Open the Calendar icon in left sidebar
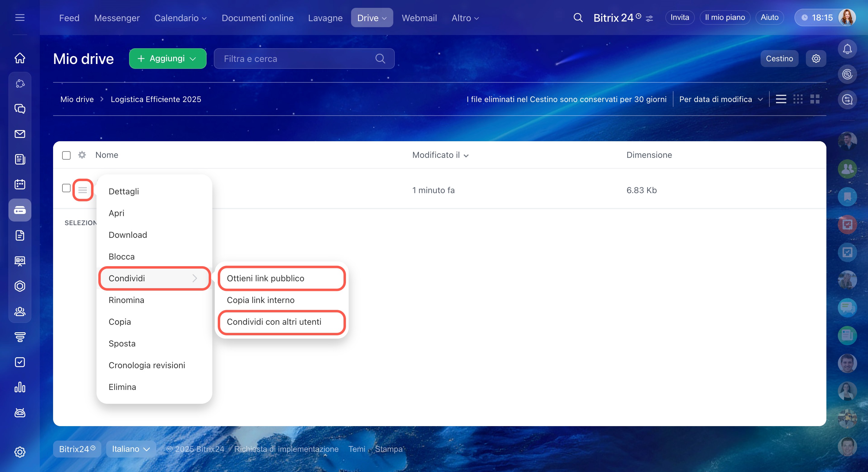868x472 pixels. pyautogui.click(x=20, y=184)
